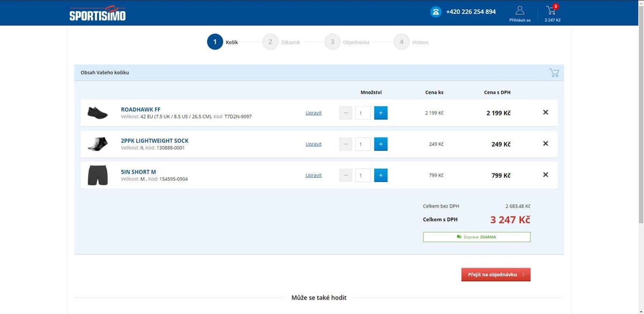644x314 pixels.
Task: Click Upravit link for ROADHAWK FF
Action: point(313,113)
